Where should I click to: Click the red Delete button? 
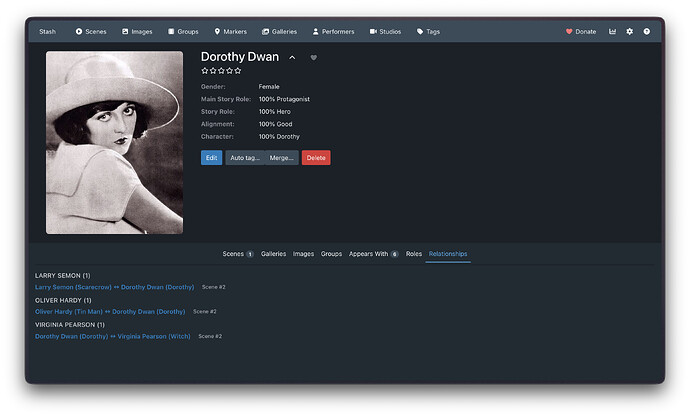(316, 158)
